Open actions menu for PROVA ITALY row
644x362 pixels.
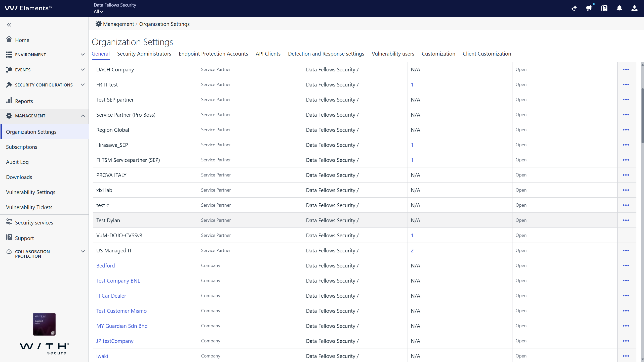pyautogui.click(x=626, y=175)
